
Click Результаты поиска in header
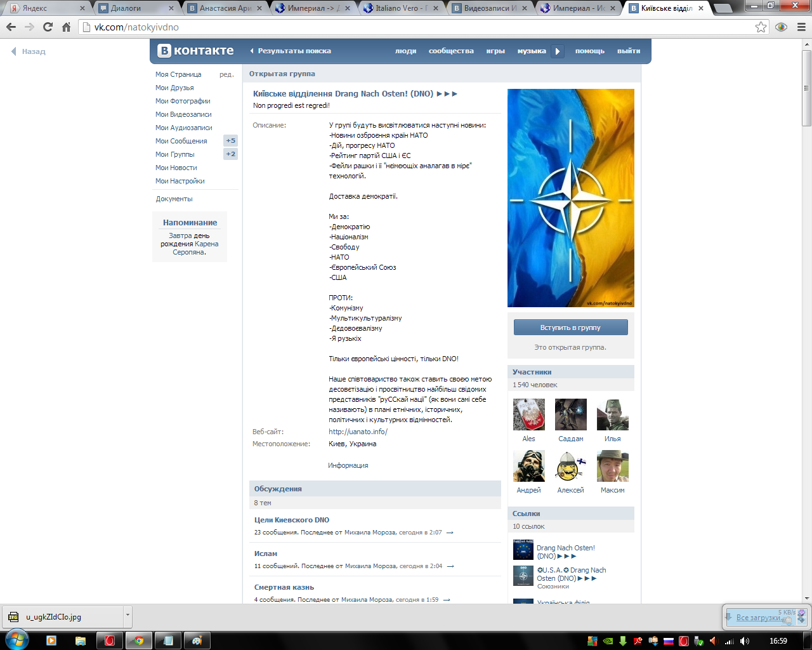[x=294, y=51]
